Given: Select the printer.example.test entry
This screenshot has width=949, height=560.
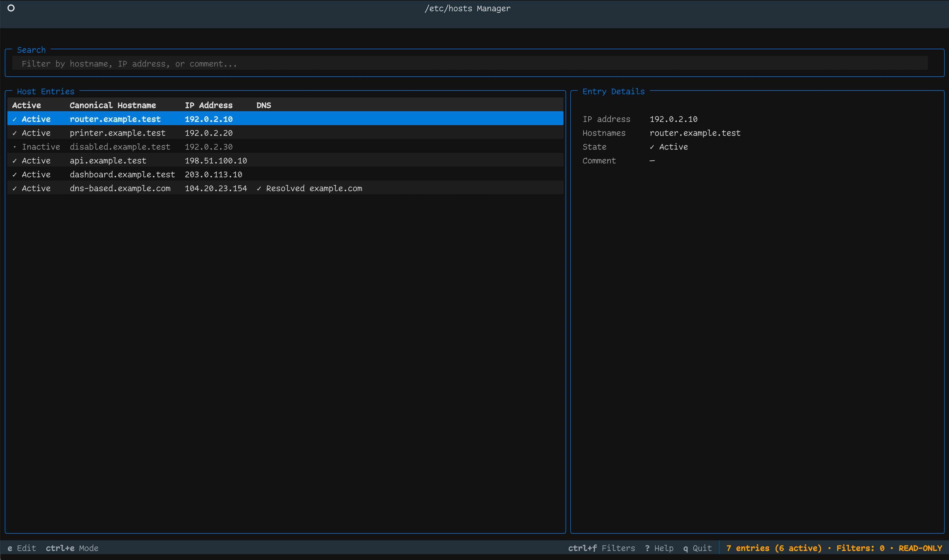Looking at the screenshot, I should coord(285,133).
